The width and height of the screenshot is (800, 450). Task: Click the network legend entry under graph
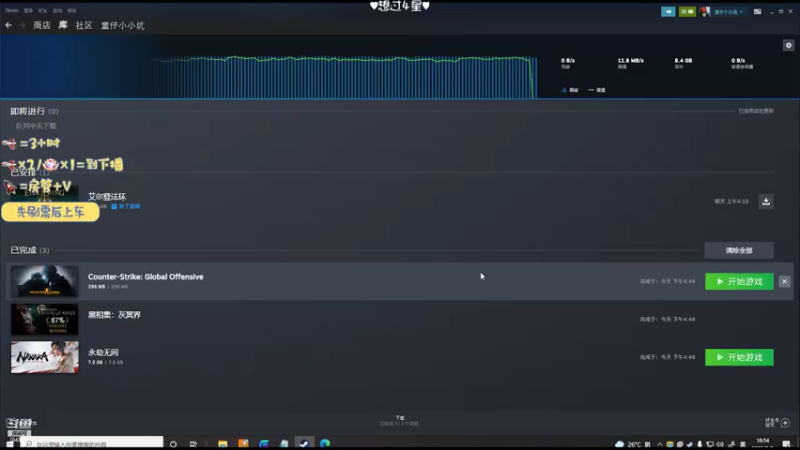570,90
